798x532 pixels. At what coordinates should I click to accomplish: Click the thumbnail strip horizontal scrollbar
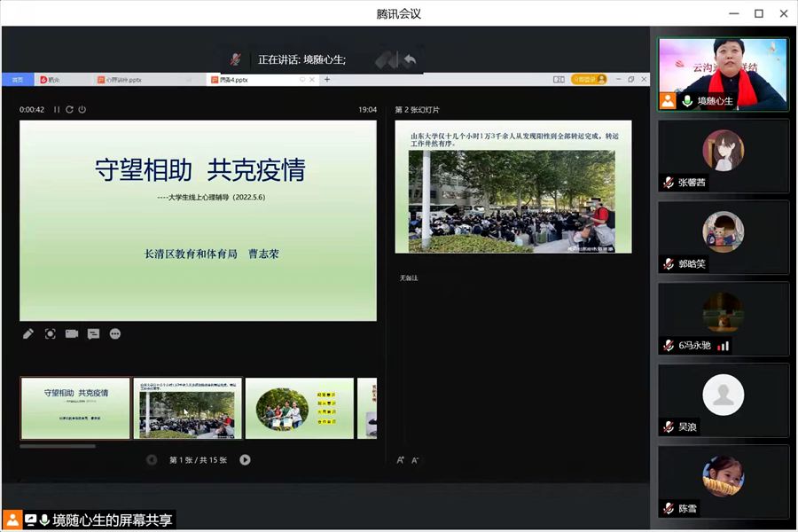click(58, 446)
